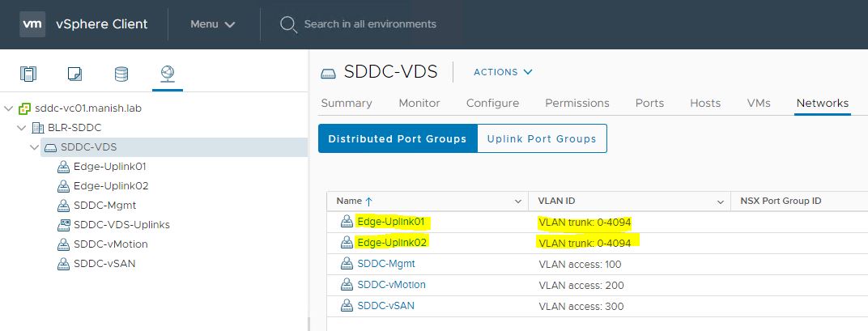Open the SDDC-vMotion link in table
Screen dimensions: 868x331
click(x=391, y=285)
